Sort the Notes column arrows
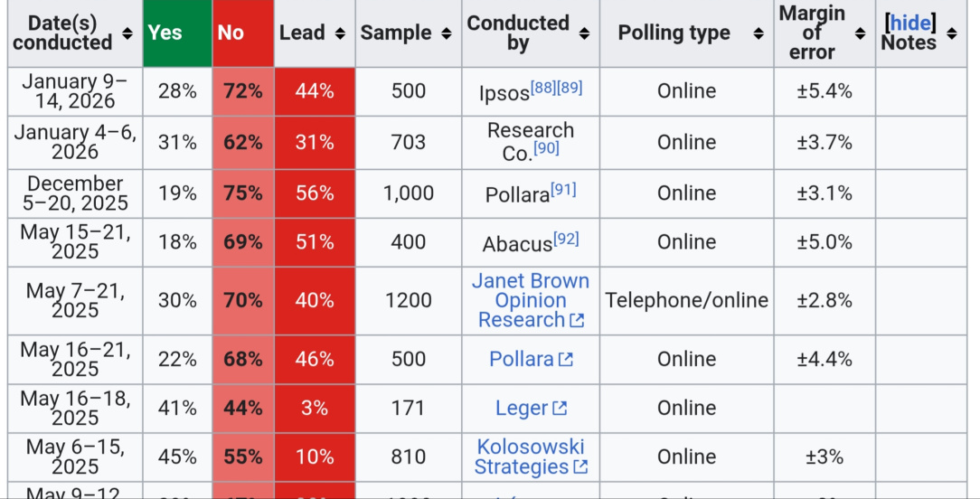Image resolution: width=980 pixels, height=499 pixels. pos(951,33)
